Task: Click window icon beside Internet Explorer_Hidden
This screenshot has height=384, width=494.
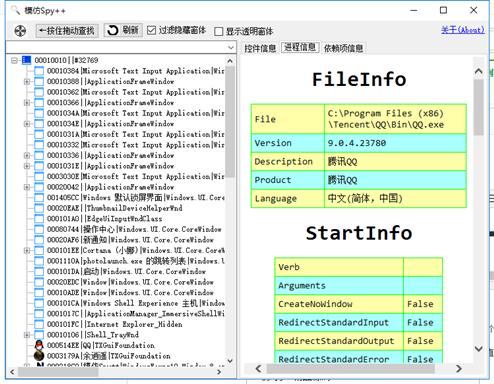Action: 39,324
